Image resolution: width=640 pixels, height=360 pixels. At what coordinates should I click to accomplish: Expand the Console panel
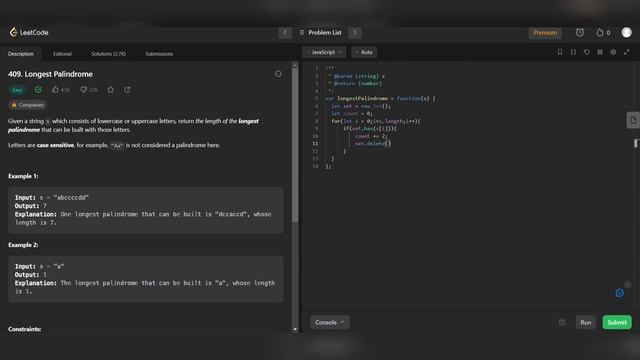(330, 322)
